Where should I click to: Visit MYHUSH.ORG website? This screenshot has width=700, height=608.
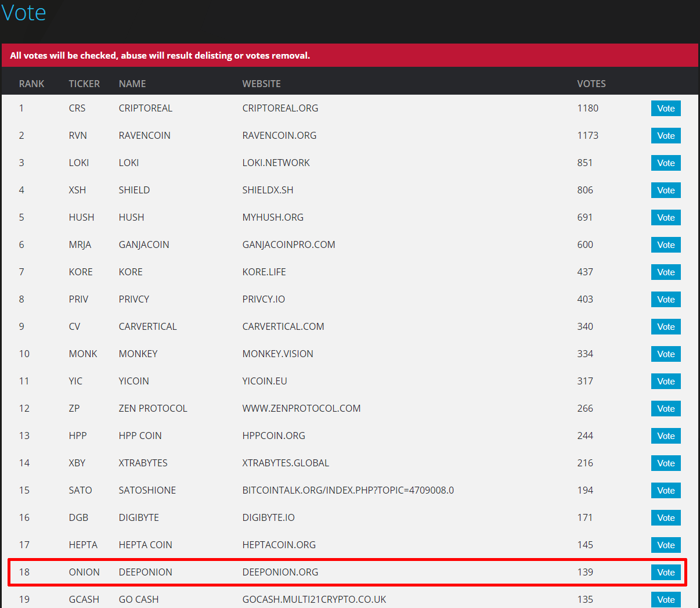click(x=273, y=217)
